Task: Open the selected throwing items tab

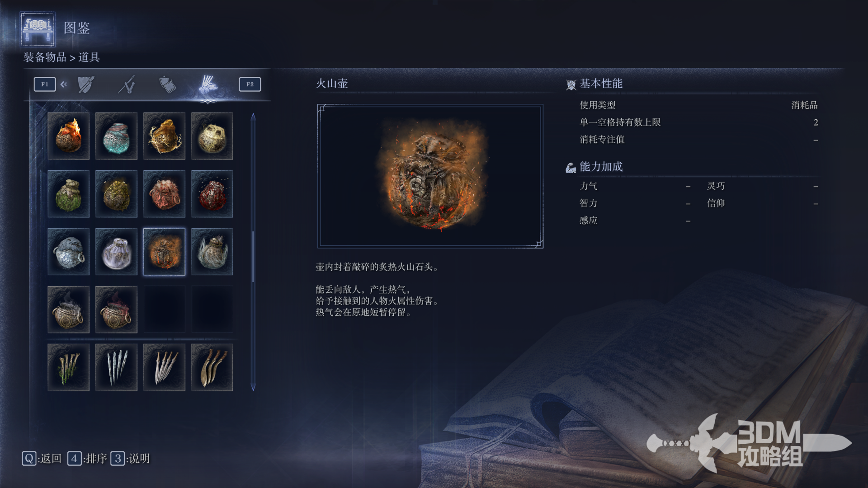Action: coord(208,84)
